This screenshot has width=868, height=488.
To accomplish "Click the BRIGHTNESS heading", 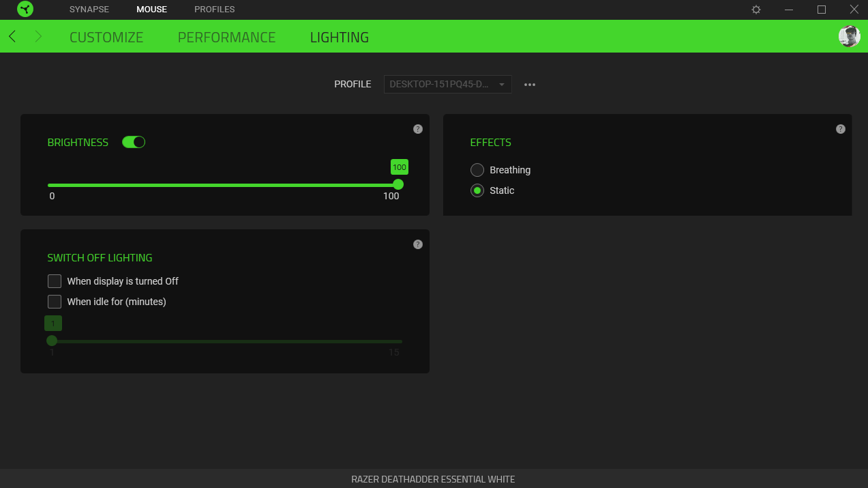I will (78, 143).
